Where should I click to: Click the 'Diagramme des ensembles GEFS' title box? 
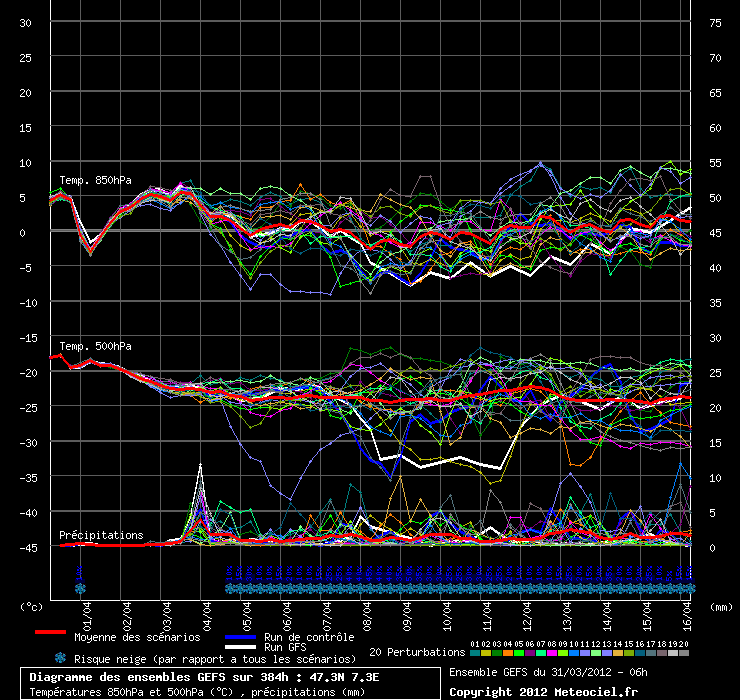coord(229,683)
